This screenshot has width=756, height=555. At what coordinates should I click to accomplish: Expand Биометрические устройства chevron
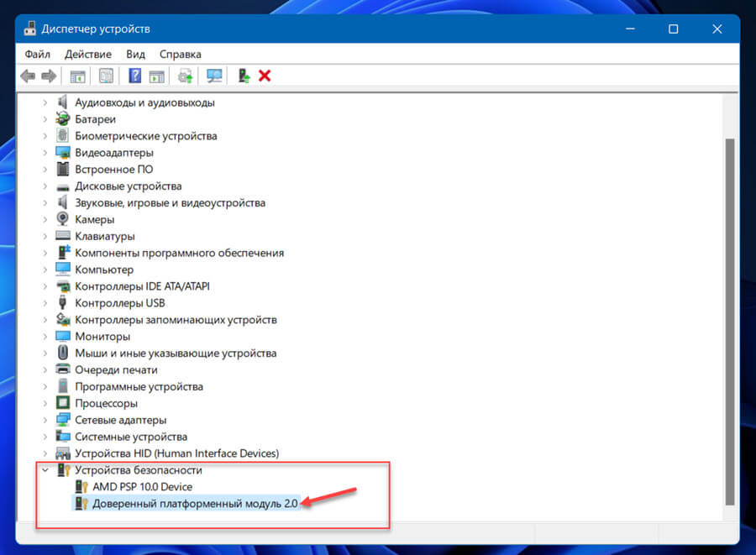click(x=45, y=136)
